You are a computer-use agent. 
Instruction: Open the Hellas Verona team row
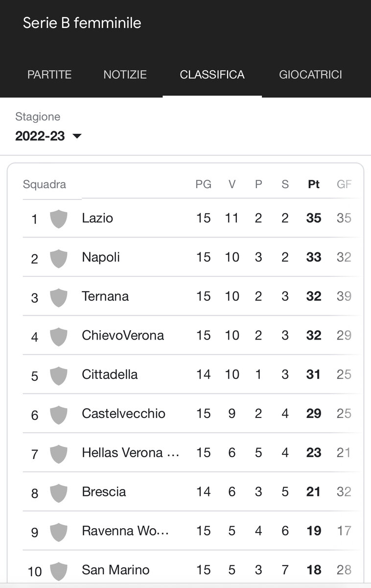(191, 453)
